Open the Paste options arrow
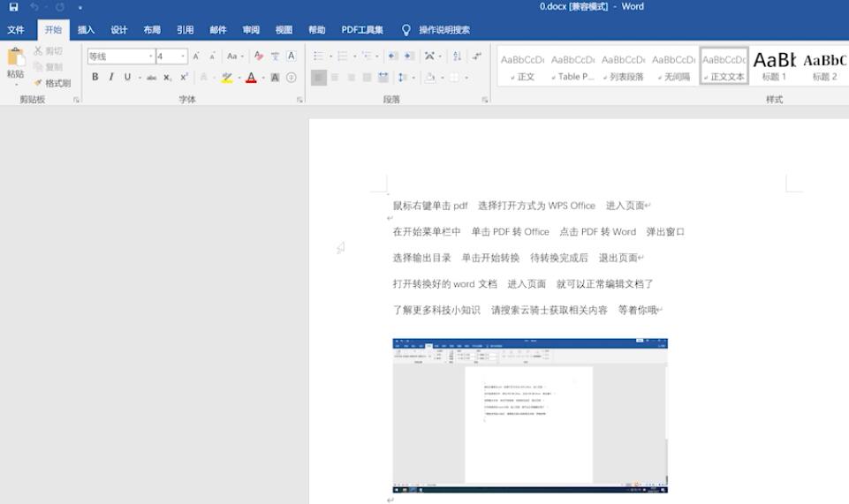Image resolution: width=849 pixels, height=504 pixels. click(x=16, y=85)
